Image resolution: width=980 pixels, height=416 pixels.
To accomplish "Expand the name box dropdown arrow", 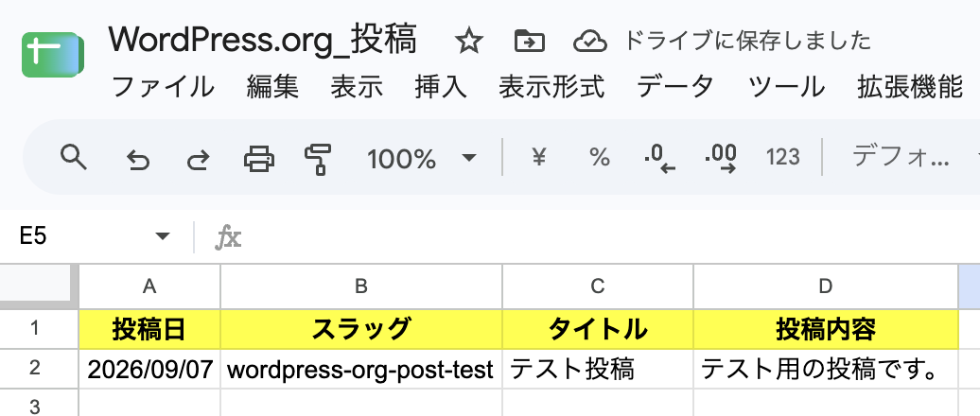I will pyautogui.click(x=163, y=236).
